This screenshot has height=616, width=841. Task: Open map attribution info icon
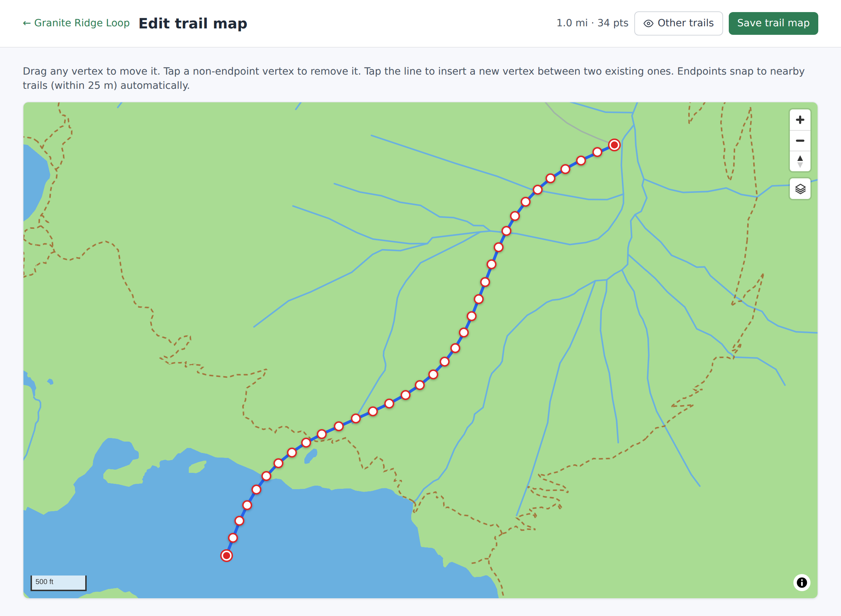802,583
